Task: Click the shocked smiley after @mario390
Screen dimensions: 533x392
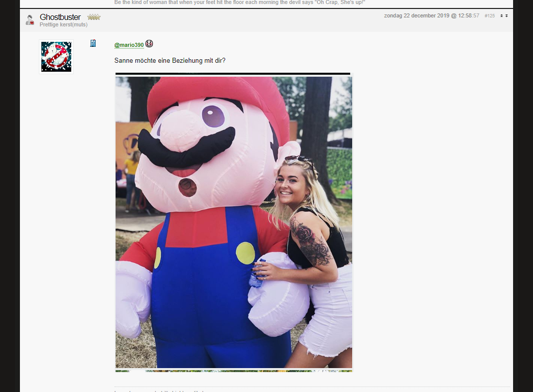Action: [149, 44]
